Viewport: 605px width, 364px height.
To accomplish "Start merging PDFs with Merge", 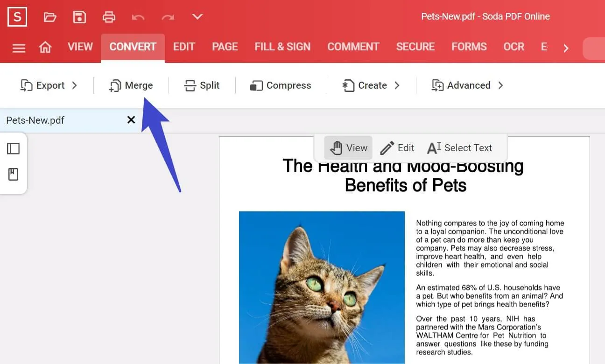I will (x=132, y=85).
